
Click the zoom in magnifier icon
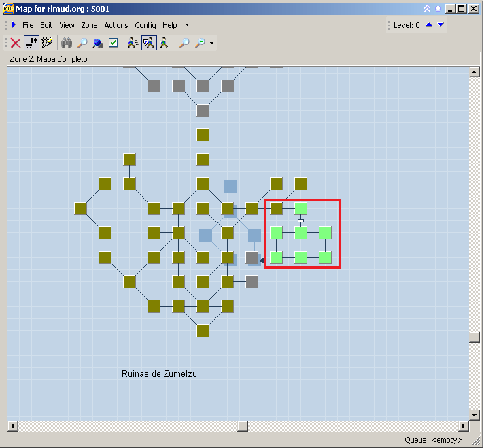[x=184, y=43]
